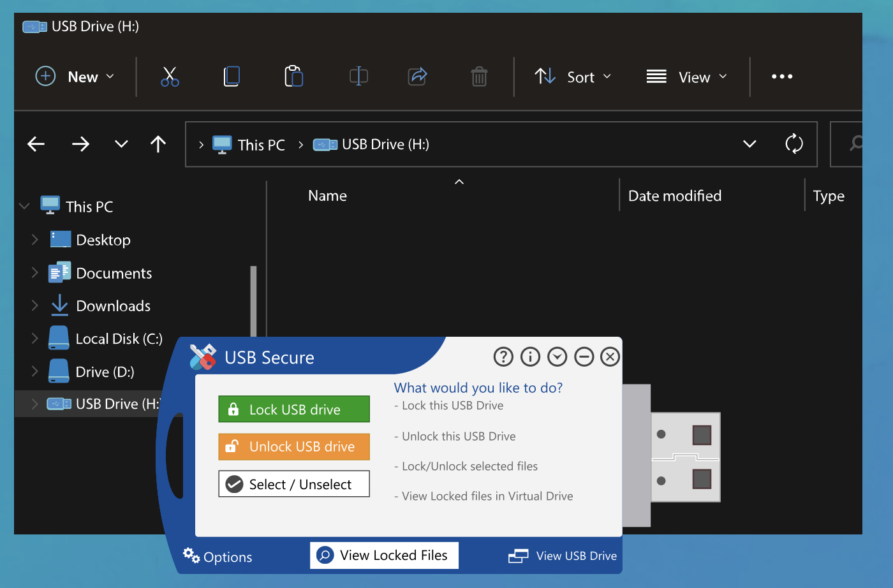This screenshot has width=893, height=588.
Task: Click the Local Disk (C:) drive icon
Action: 59,338
